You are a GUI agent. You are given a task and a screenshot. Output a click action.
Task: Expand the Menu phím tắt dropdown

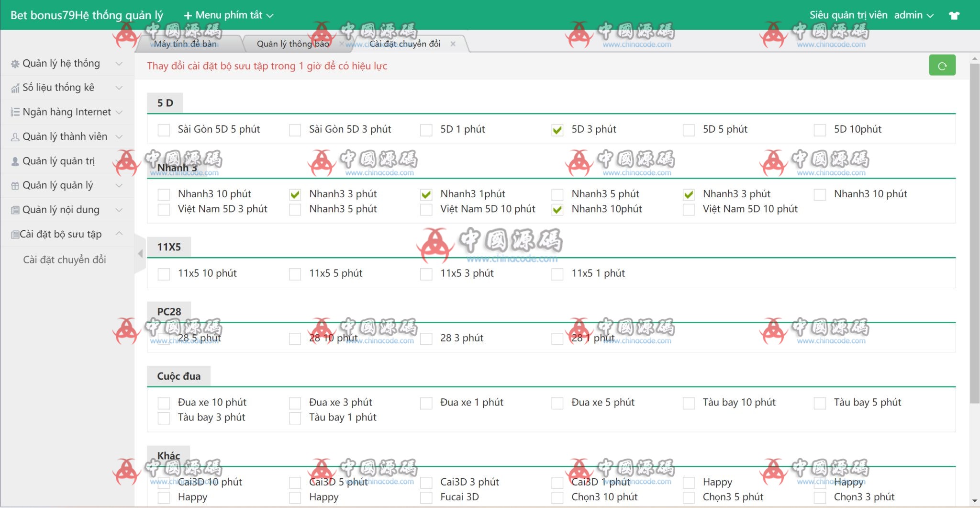[229, 15]
